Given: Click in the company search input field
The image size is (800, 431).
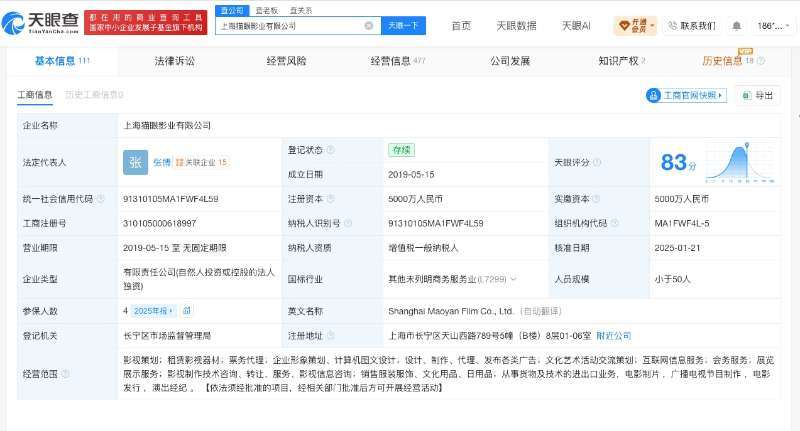Looking at the screenshot, I should point(290,26).
